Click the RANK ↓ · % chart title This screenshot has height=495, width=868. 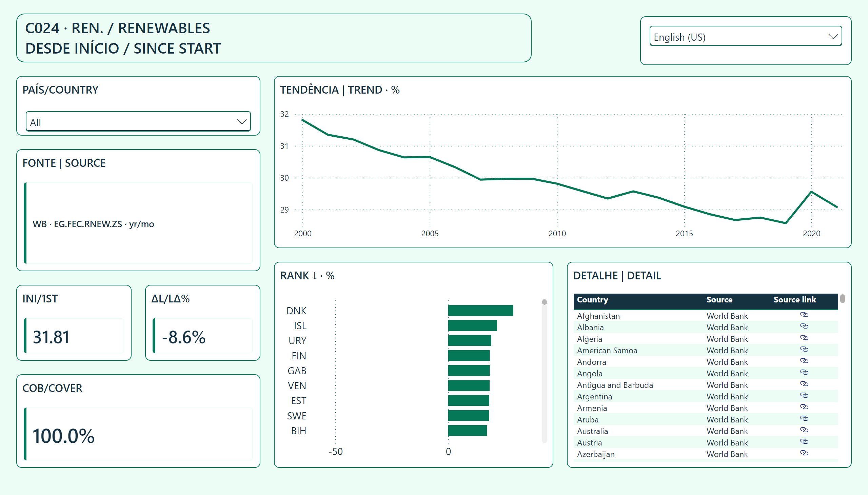click(307, 276)
